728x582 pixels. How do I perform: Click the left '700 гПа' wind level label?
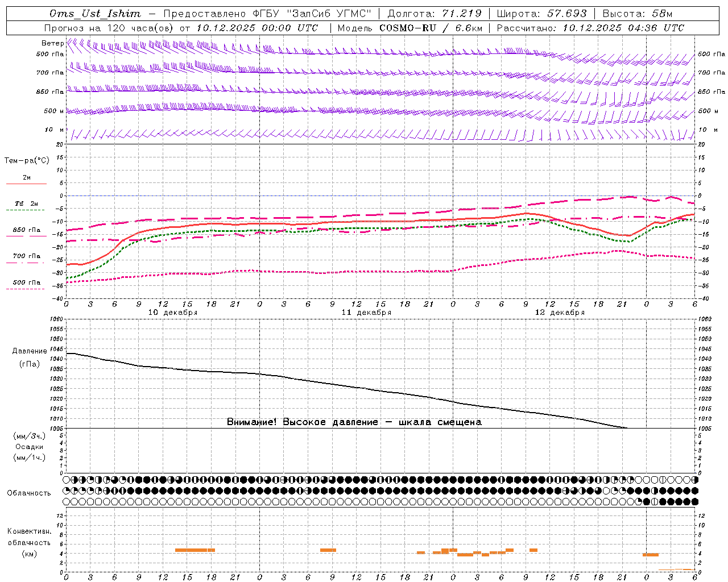[x=50, y=73]
